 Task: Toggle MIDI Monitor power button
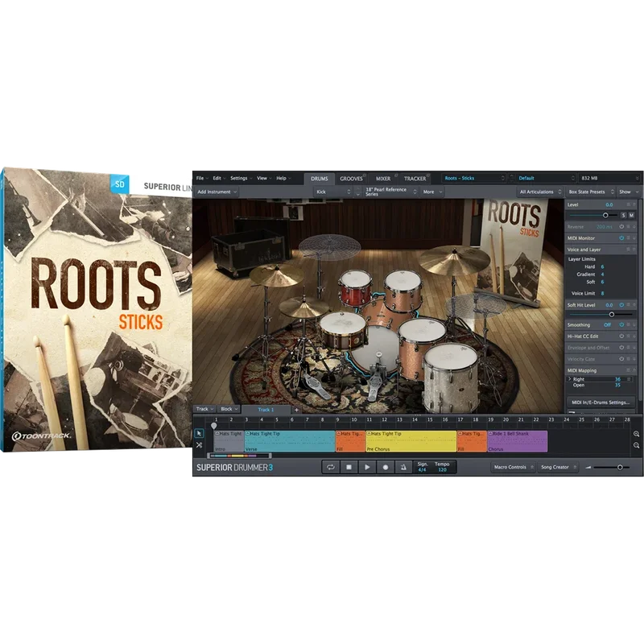(x=621, y=237)
